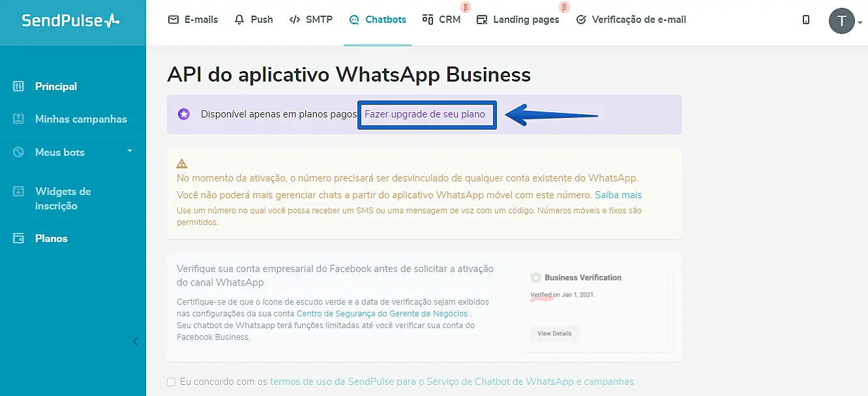Click the SendPulse logo
The width and height of the screenshot is (868, 396).
[71, 20]
